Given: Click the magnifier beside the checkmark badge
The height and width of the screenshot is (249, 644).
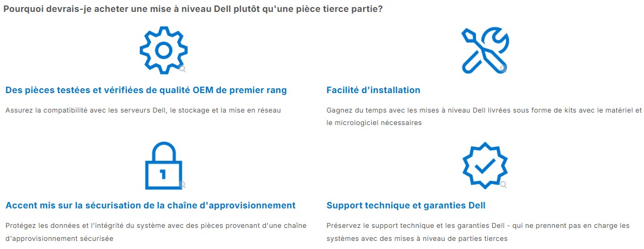Looking at the screenshot, I should point(504,185).
